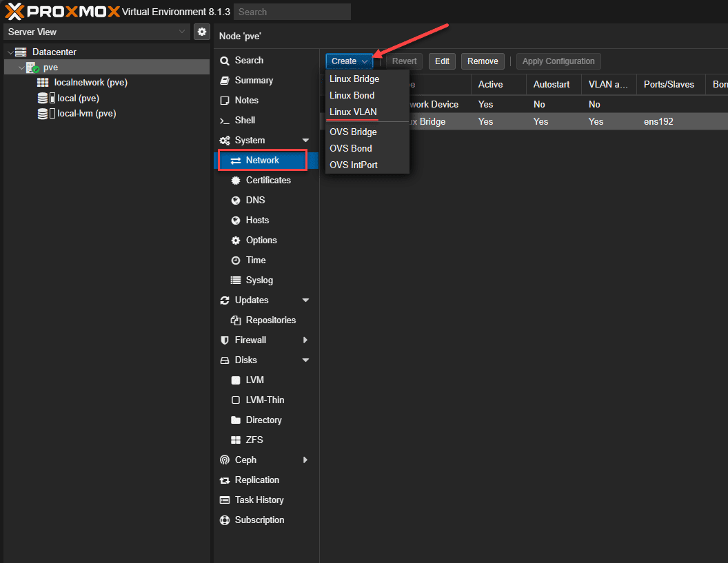728x563 pixels.
Task: Expand the Firewall section arrow
Action: pyautogui.click(x=305, y=340)
